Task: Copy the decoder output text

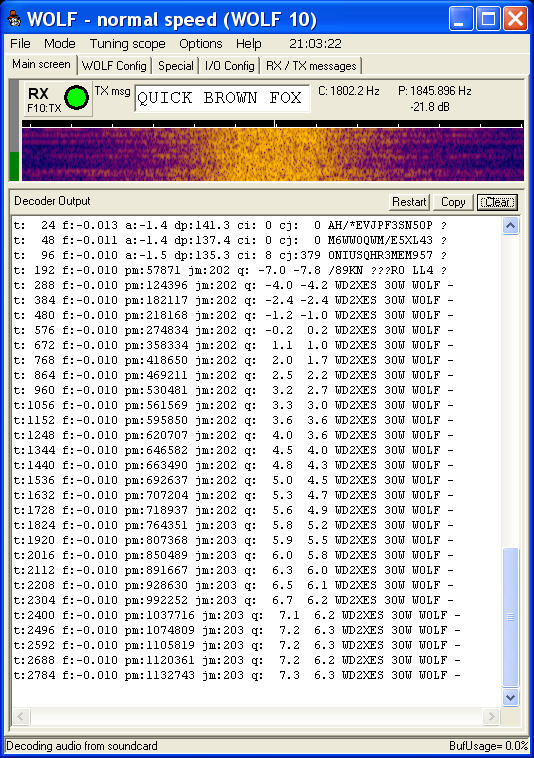Action: click(453, 202)
